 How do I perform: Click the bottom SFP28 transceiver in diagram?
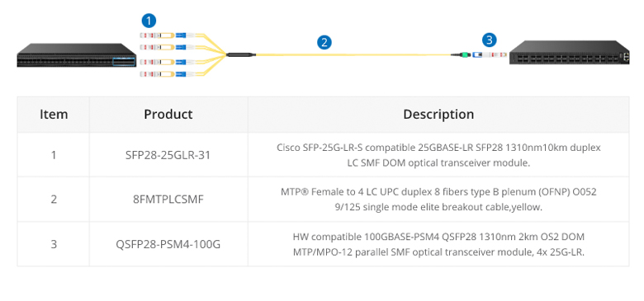(x=158, y=74)
